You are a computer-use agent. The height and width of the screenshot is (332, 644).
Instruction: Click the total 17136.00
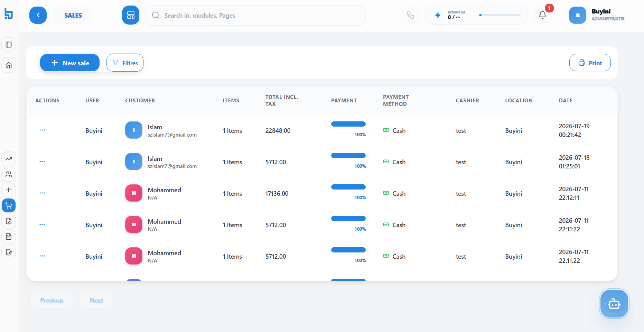click(x=277, y=194)
